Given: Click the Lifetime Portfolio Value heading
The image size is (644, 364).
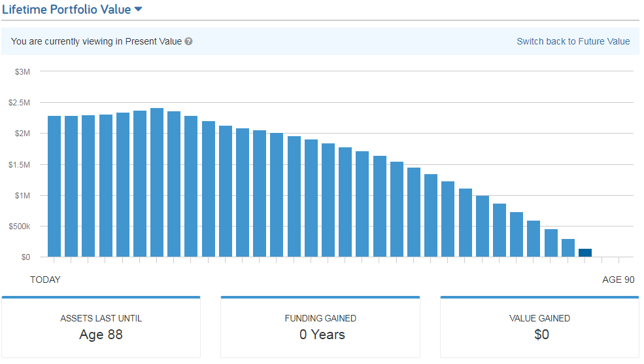Looking at the screenshot, I should click(x=67, y=9).
